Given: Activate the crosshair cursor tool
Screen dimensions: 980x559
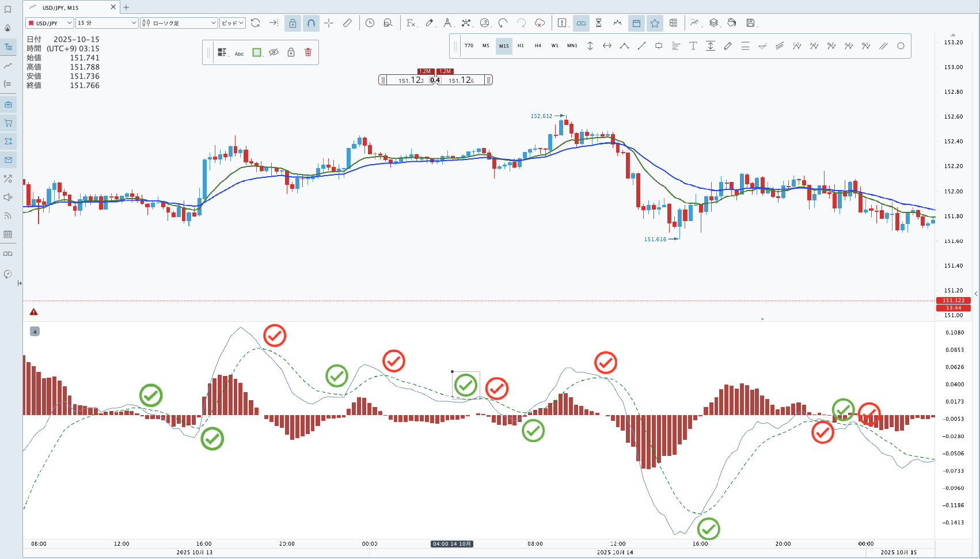Looking at the screenshot, I should point(329,23).
